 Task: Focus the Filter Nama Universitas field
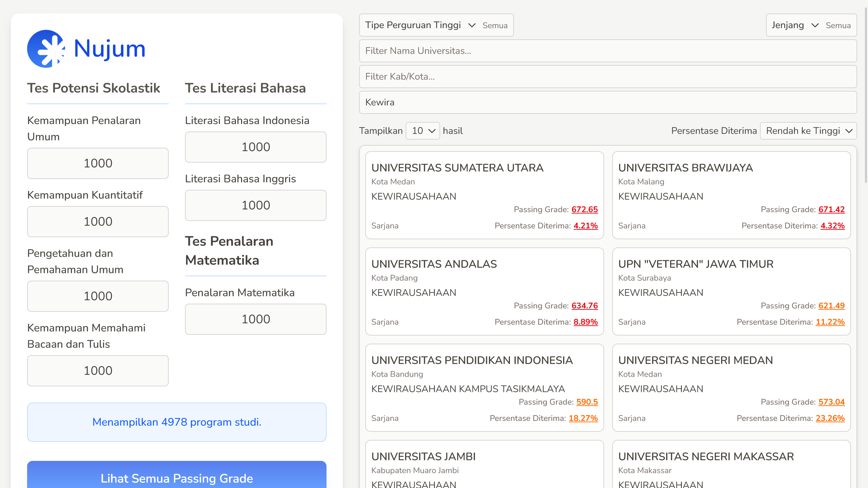[608, 51]
